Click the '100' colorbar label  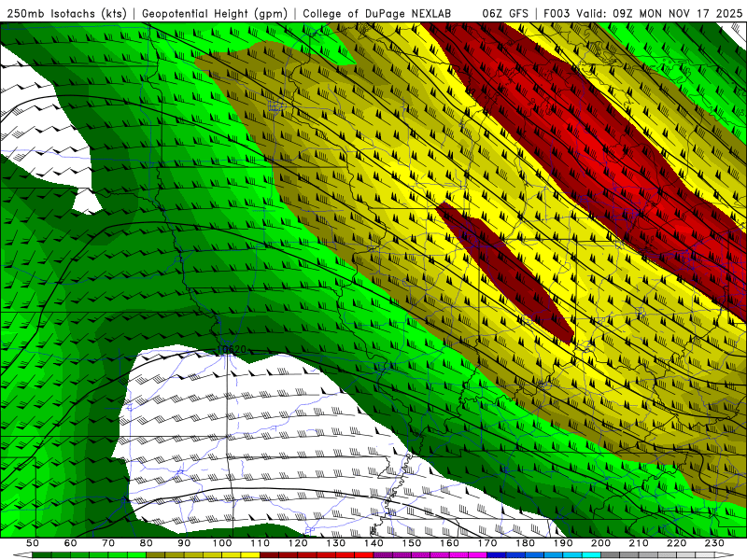click(222, 543)
